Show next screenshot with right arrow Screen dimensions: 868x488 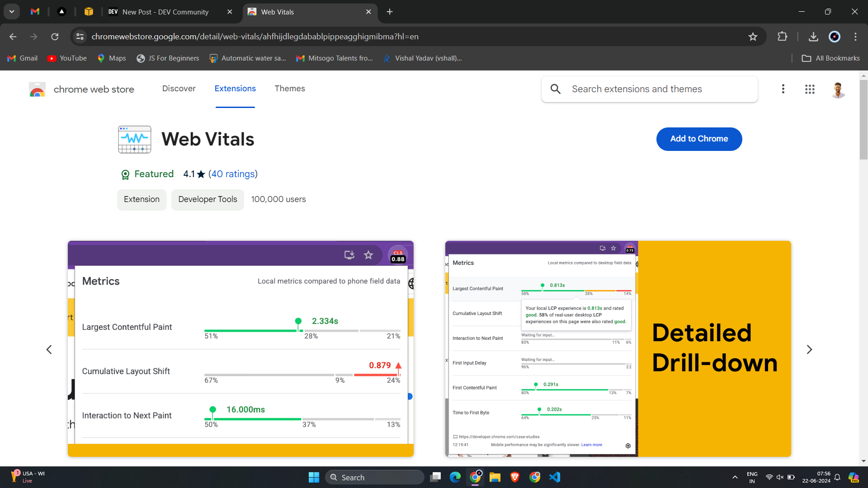point(809,349)
